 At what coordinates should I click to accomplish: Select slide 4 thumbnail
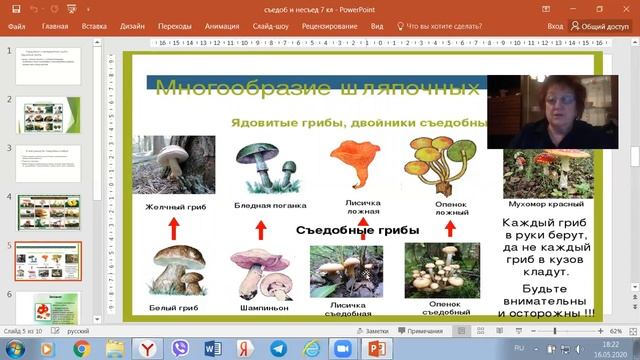[x=48, y=212]
